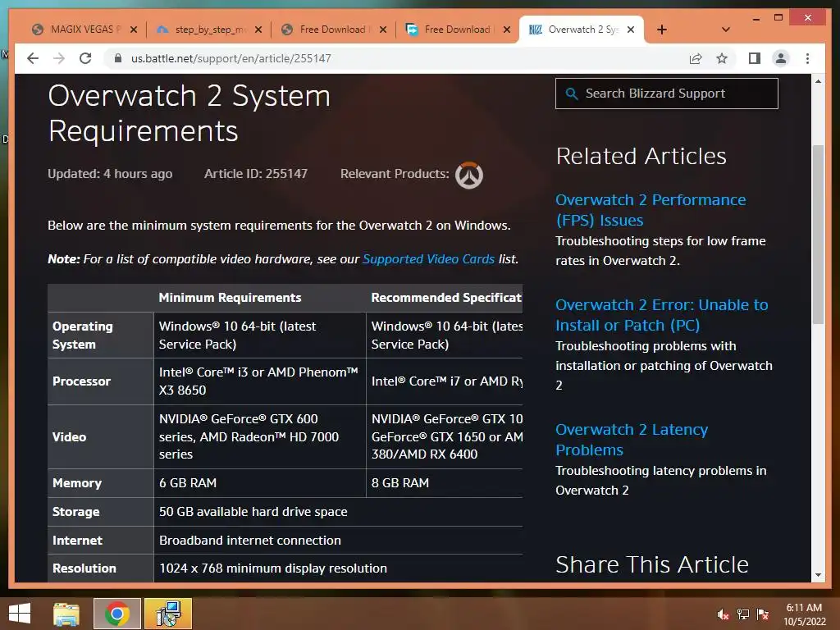Open the Windows Start menu
840x630 pixels.
20,614
